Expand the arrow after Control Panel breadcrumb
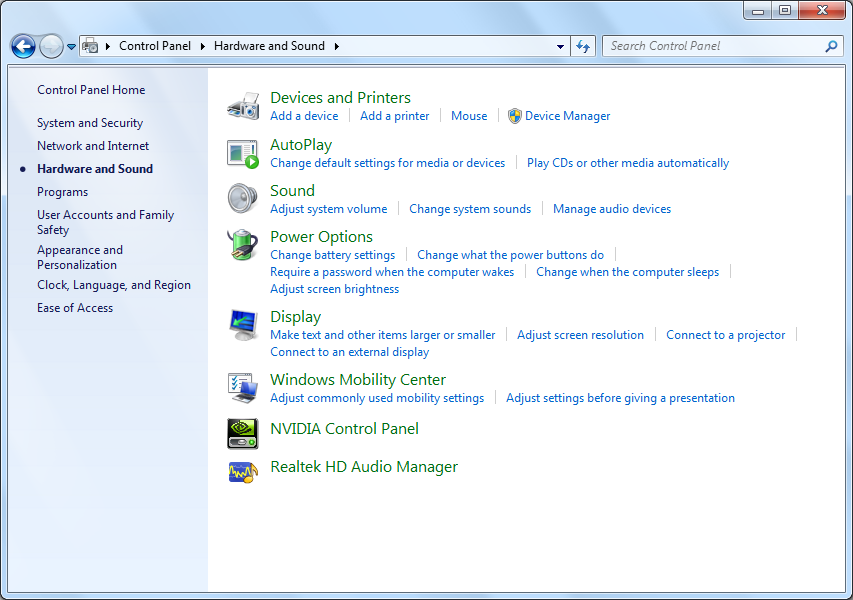853x600 pixels. (202, 47)
